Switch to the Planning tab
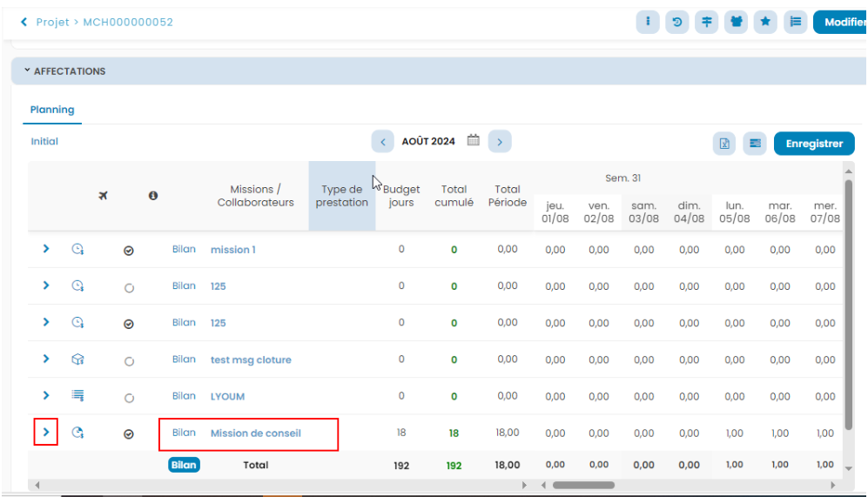The image size is (868, 497). tap(52, 110)
